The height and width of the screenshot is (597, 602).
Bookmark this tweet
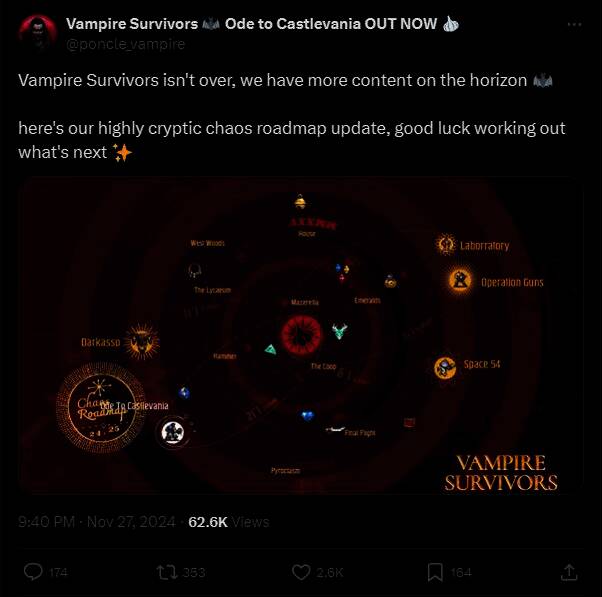(x=435, y=572)
